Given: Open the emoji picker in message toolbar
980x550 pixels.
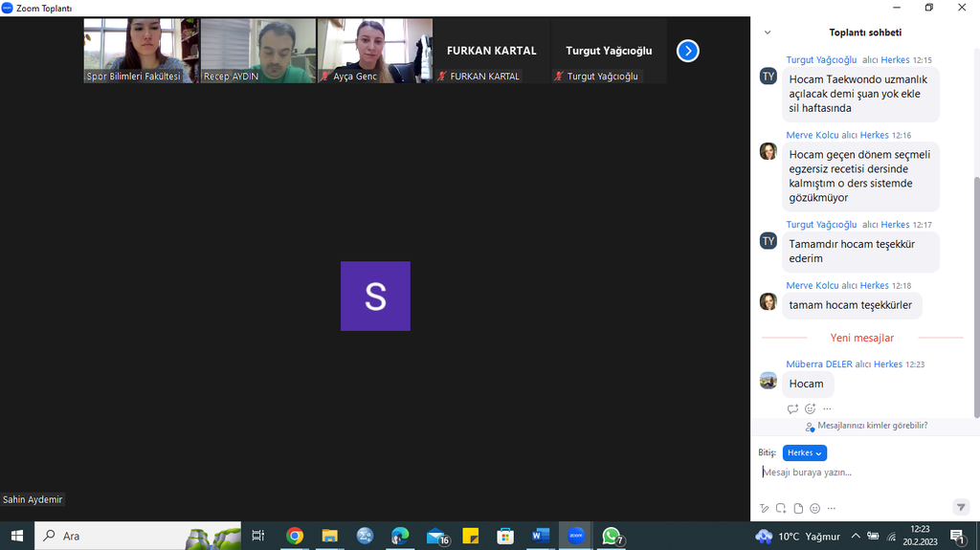Looking at the screenshot, I should (814, 508).
